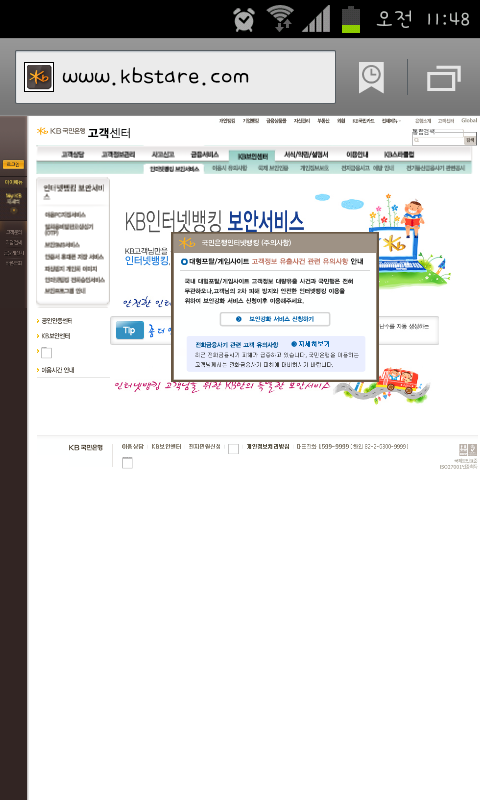This screenshot has height=800, width=480.
Task: Click the 자세히보기 link in popup
Action: point(310,344)
